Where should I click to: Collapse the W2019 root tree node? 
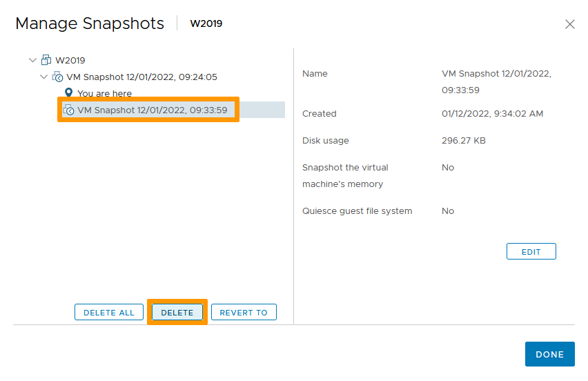[33, 60]
